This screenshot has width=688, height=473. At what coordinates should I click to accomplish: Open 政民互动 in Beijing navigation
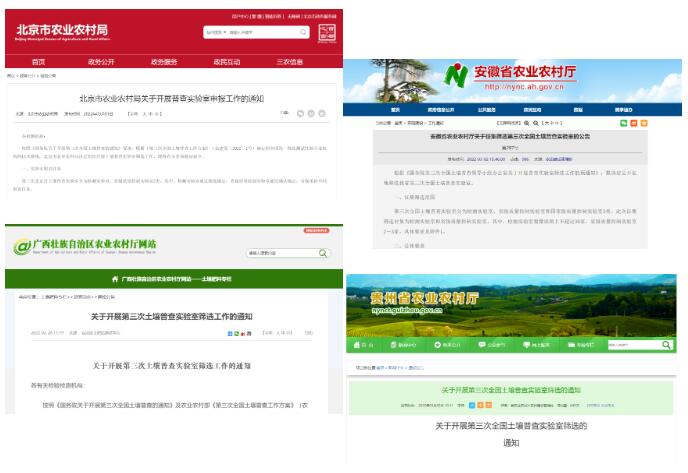click(x=227, y=62)
